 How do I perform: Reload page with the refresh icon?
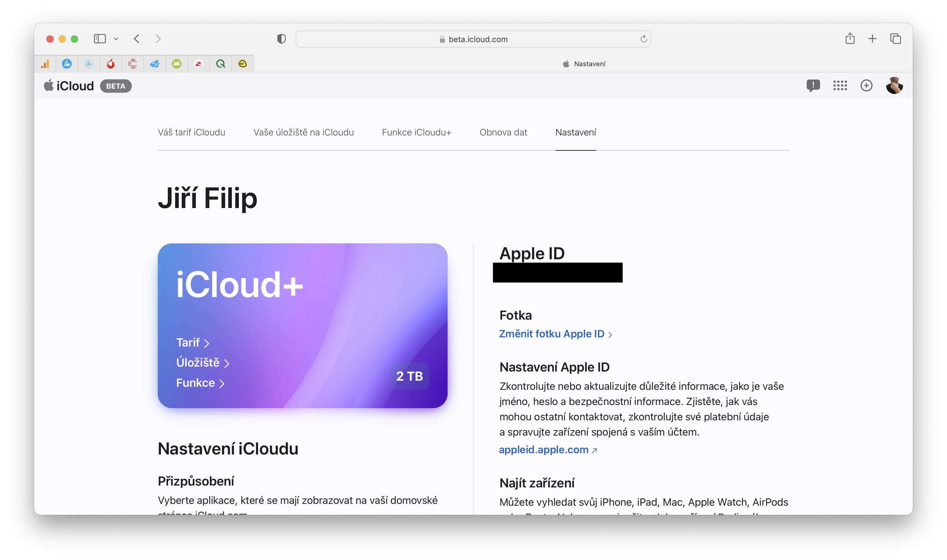(x=643, y=39)
